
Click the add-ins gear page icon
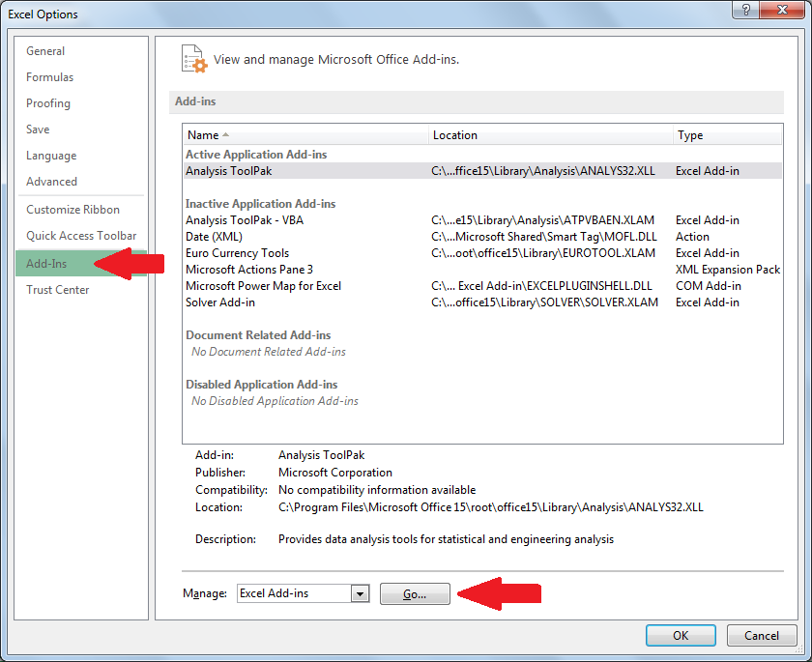[x=194, y=59]
